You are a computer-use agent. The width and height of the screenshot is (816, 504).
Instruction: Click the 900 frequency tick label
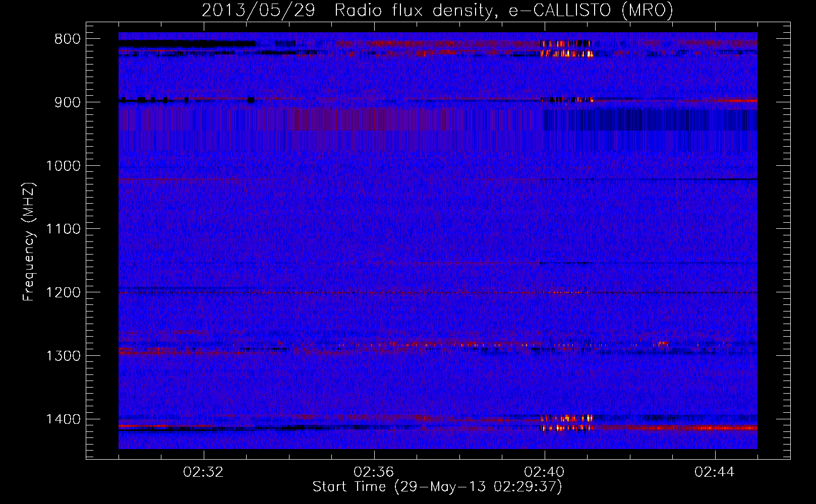tap(68, 102)
